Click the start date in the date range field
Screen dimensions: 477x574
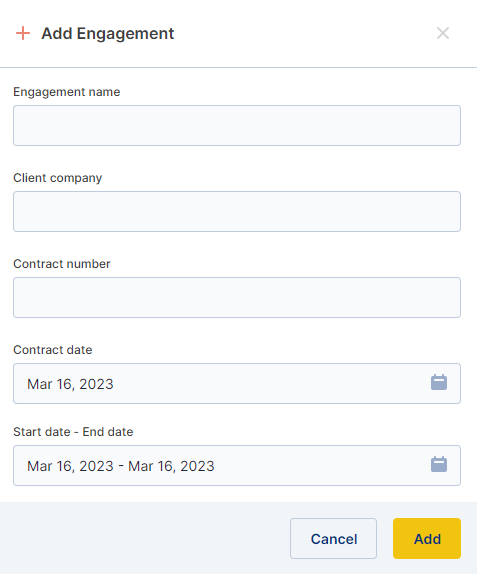[70, 466]
